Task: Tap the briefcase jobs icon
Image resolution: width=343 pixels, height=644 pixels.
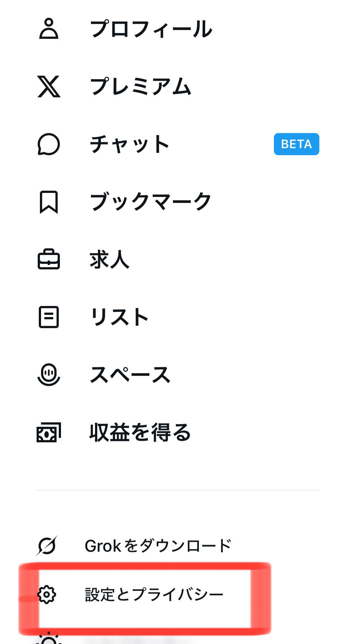Action: coord(49,259)
